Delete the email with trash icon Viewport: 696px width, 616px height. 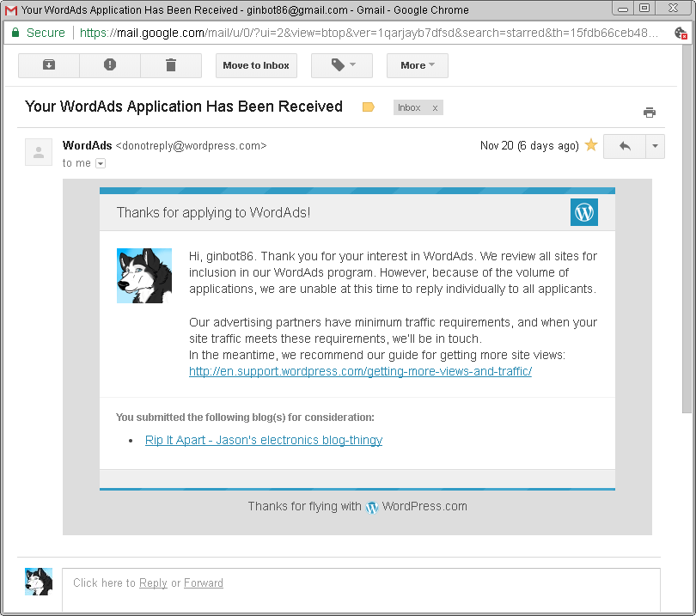(170, 65)
